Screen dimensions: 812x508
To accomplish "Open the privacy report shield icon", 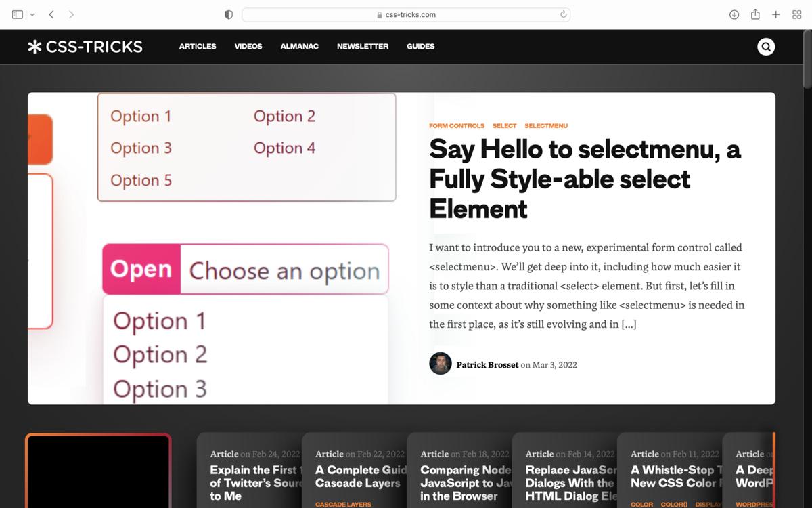I will point(229,14).
